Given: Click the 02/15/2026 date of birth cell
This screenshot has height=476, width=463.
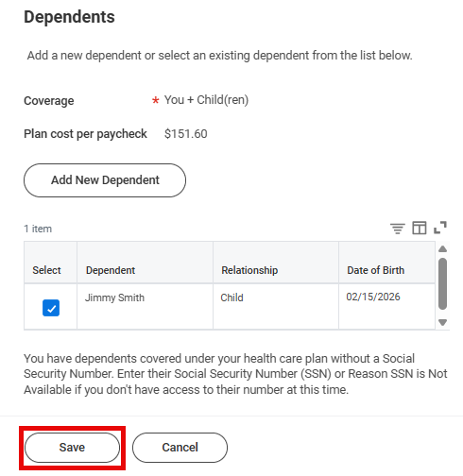Looking at the screenshot, I should [x=387, y=307].
